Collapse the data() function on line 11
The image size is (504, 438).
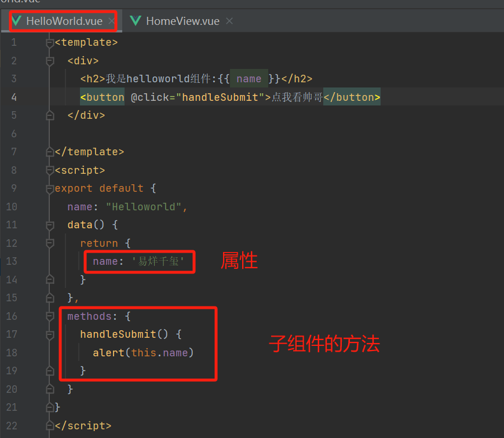(50, 225)
